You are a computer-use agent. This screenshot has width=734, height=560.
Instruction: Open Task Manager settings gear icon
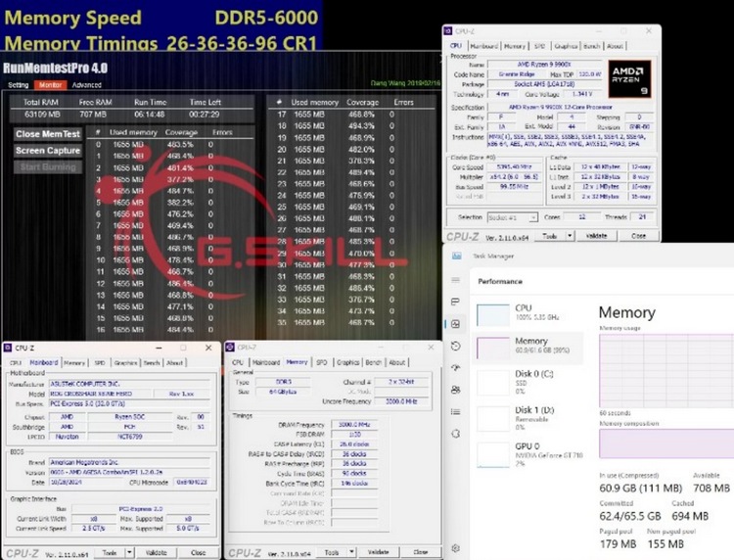click(456, 548)
